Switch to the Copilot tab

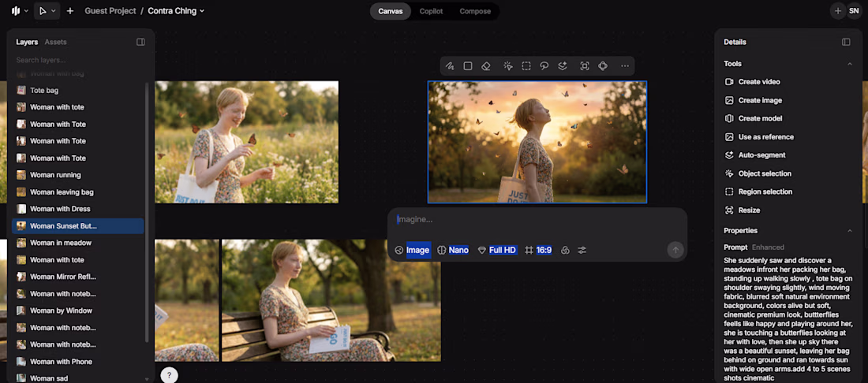coord(431,11)
